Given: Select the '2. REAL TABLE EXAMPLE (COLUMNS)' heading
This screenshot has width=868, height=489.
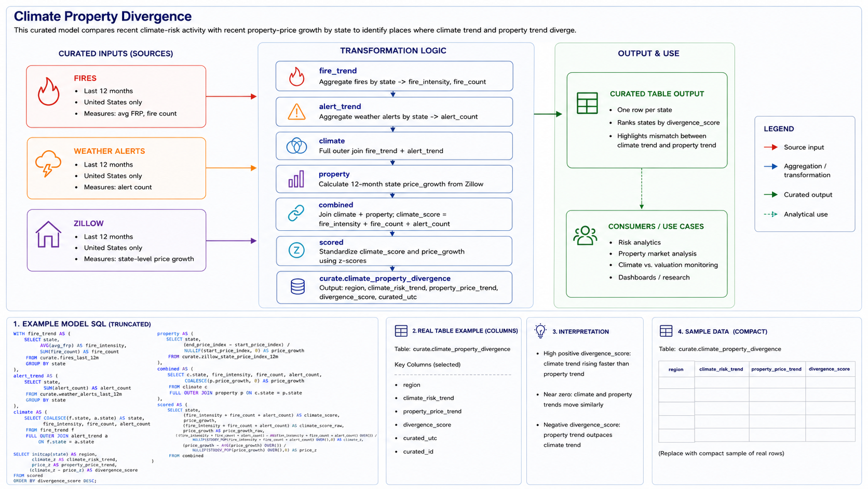Looking at the screenshot, I should pos(465,331).
